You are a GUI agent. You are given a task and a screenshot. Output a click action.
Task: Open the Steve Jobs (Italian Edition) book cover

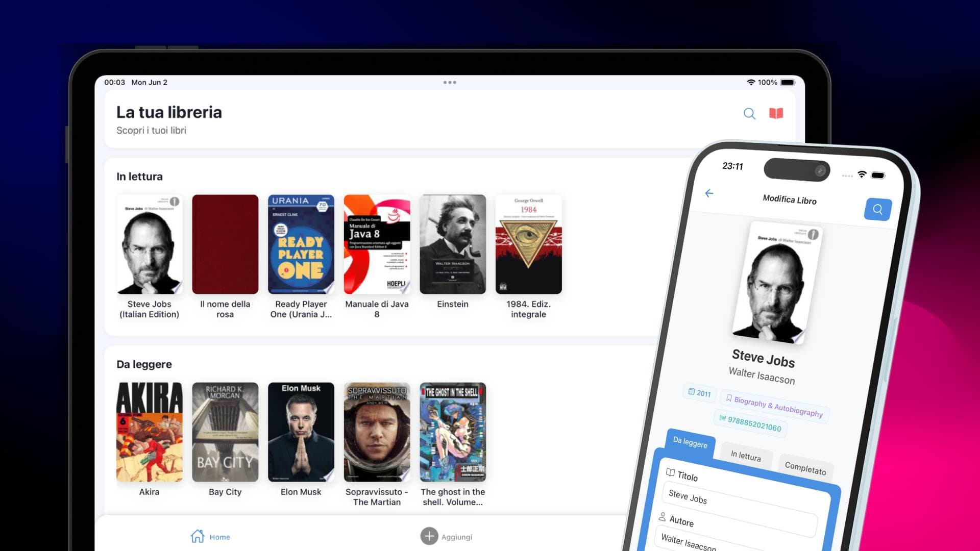pyautogui.click(x=150, y=244)
